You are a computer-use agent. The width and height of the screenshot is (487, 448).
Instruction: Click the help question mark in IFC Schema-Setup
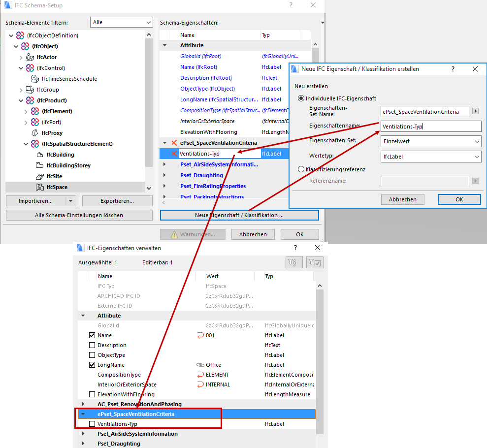tap(291, 5)
